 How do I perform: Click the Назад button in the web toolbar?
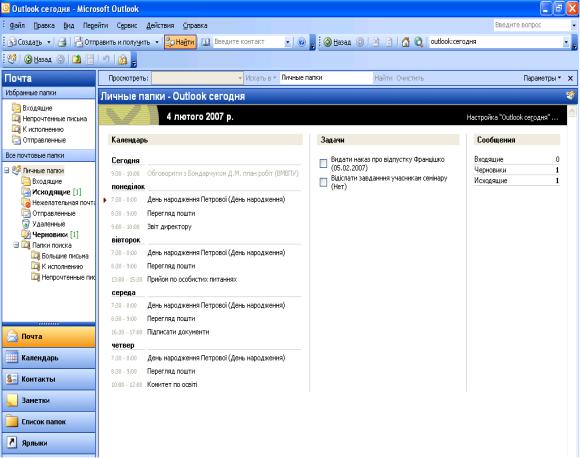click(x=337, y=42)
